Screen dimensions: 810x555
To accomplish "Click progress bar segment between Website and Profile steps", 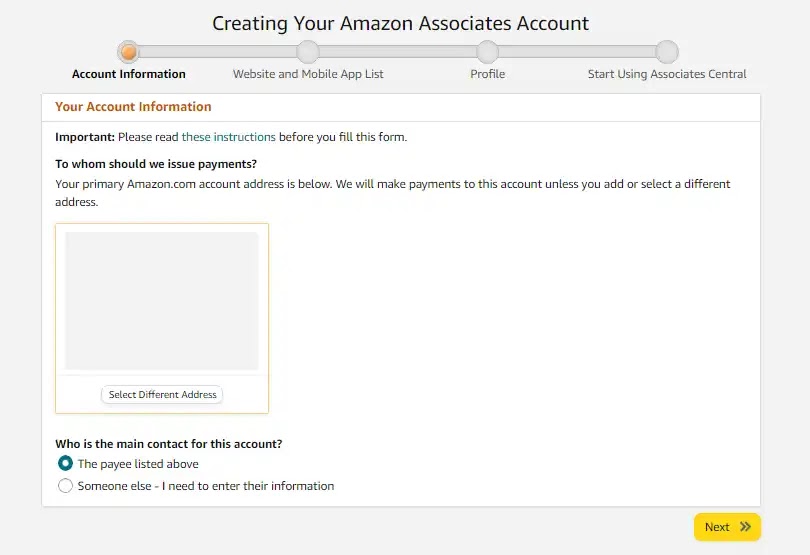I will [398, 51].
